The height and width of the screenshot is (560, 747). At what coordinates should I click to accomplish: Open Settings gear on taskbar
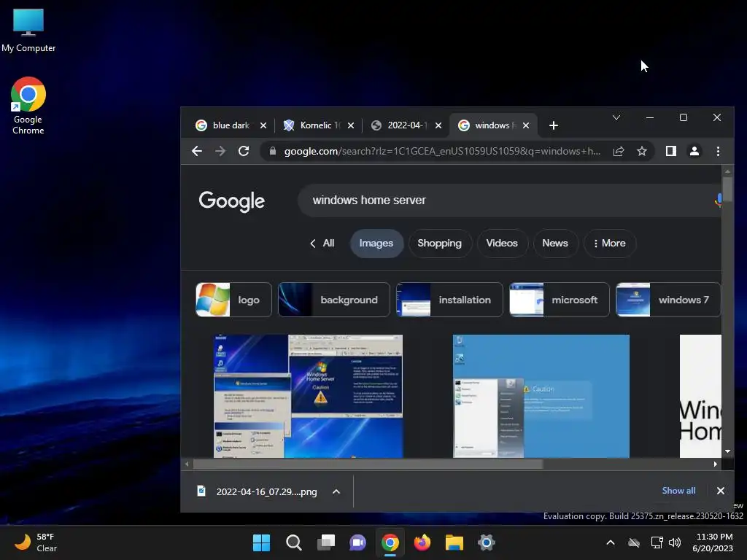[x=487, y=542]
